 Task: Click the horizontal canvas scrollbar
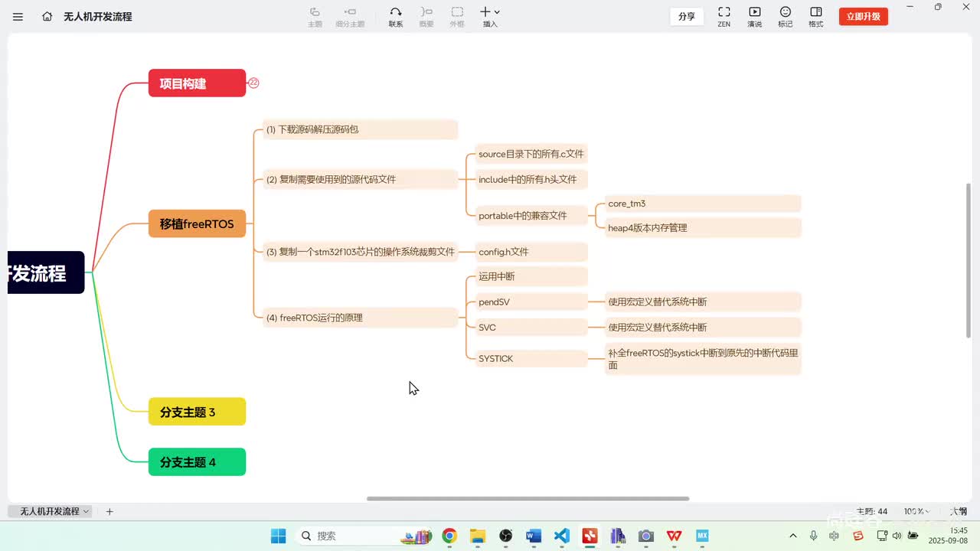click(528, 498)
